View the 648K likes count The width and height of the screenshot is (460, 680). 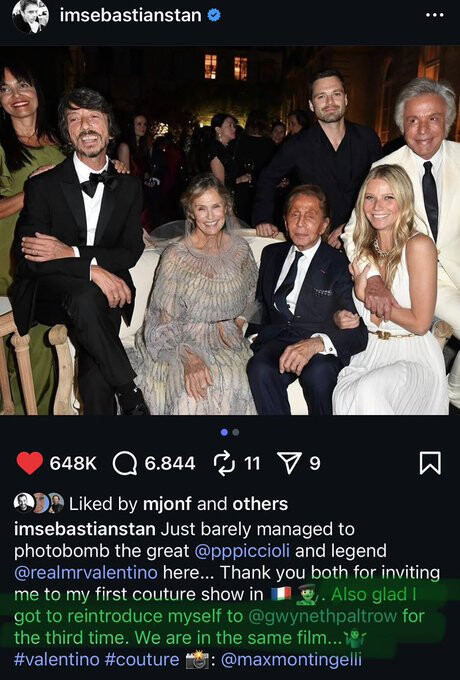click(x=73, y=463)
